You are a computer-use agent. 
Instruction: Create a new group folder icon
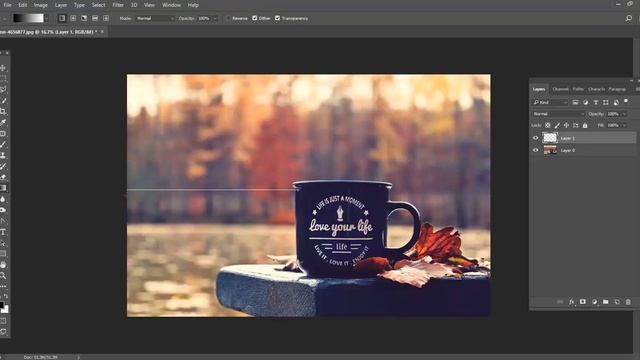point(606,302)
